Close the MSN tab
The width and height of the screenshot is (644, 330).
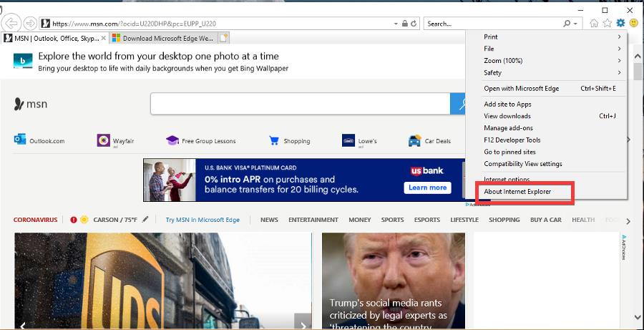coord(104,38)
